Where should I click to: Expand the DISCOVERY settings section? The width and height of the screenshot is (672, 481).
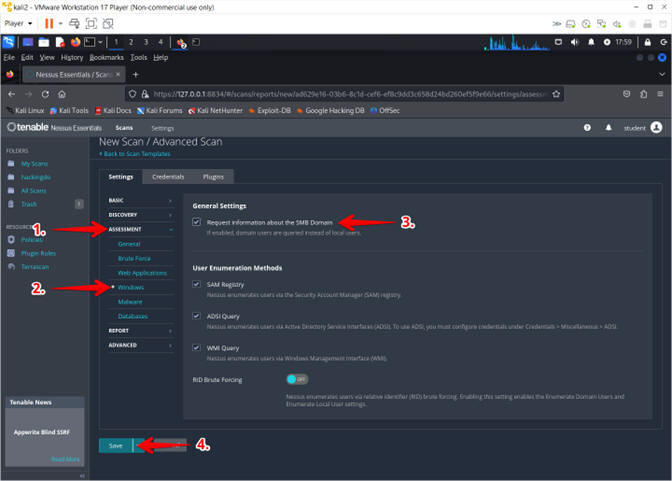(x=140, y=215)
